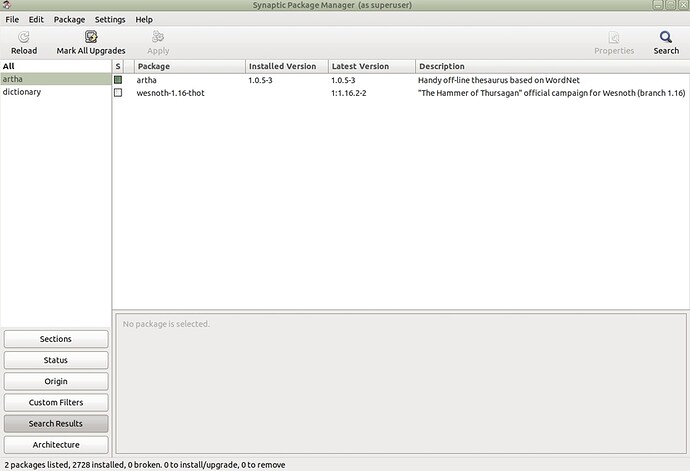The image size is (690, 471).
Task: Open the Package menu
Action: click(69, 19)
